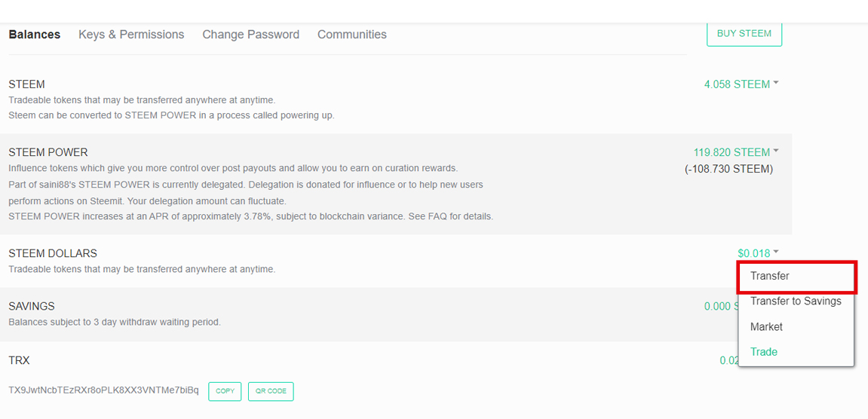Click the $0.018 Steem Dollars balance

(x=753, y=254)
